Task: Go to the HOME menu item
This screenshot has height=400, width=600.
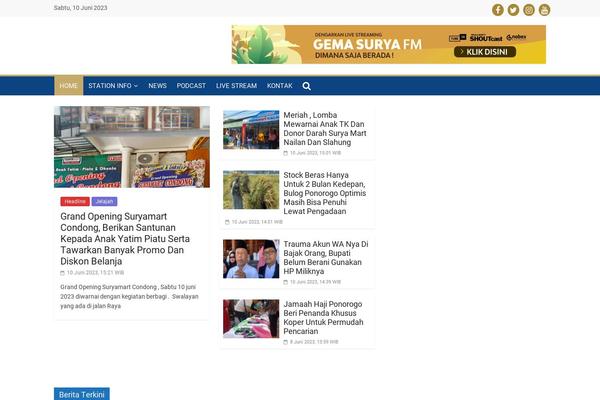Action: 68,86
